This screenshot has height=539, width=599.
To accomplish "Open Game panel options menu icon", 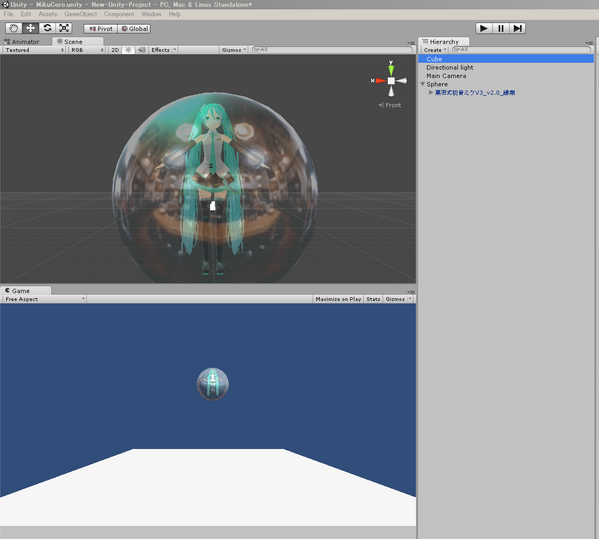I will click(411, 292).
